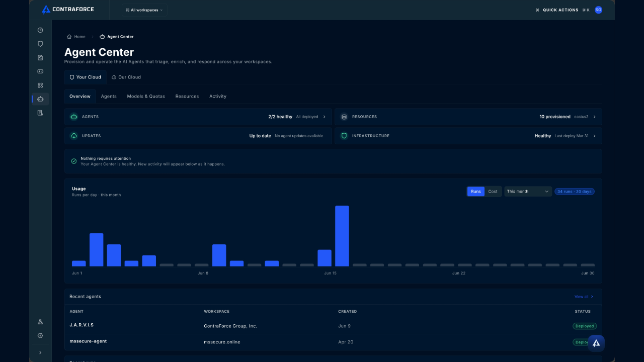This screenshot has width=644, height=362.
Task: Expand the left sidebar with bottom chevron
Action: [x=40, y=352]
